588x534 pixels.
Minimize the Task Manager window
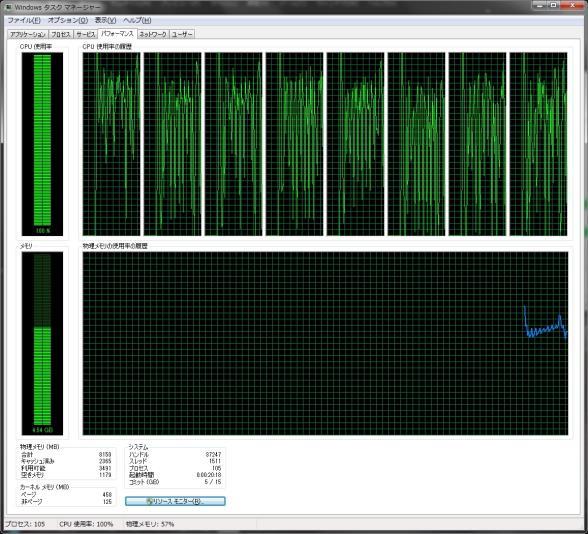pyautogui.click(x=540, y=5)
